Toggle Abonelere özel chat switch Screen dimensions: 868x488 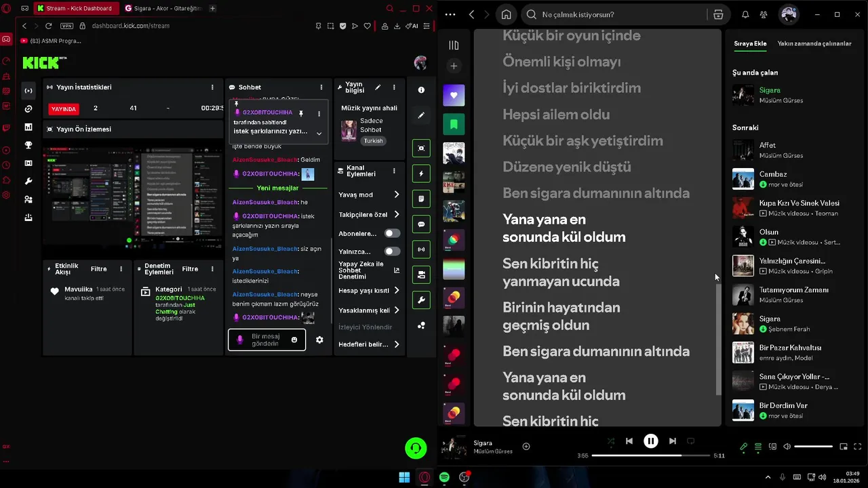[392, 233]
